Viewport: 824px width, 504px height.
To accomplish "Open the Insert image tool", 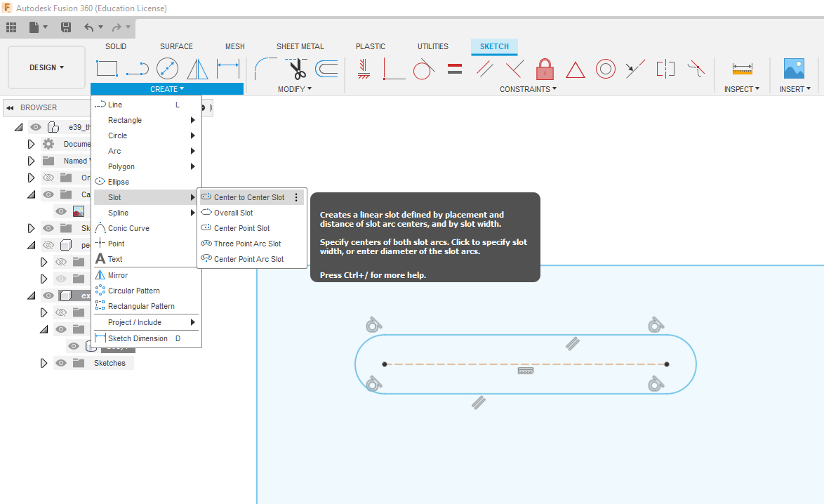I will (x=794, y=69).
